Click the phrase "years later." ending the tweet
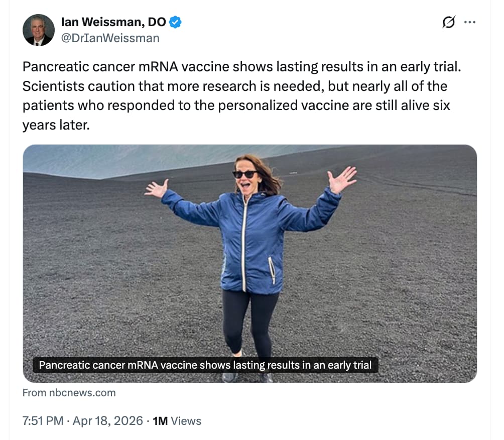The width and height of the screenshot is (504, 440). click(55, 126)
